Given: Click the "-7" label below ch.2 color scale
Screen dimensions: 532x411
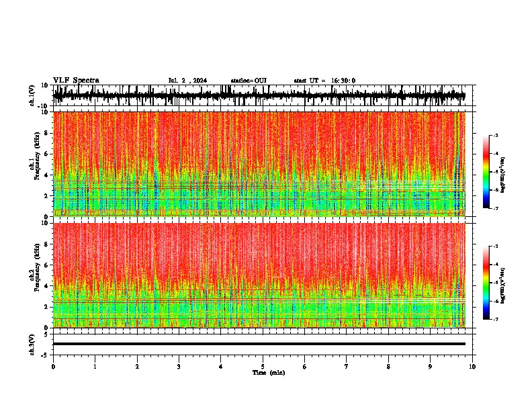Looking at the screenshot, I should click(x=496, y=320).
